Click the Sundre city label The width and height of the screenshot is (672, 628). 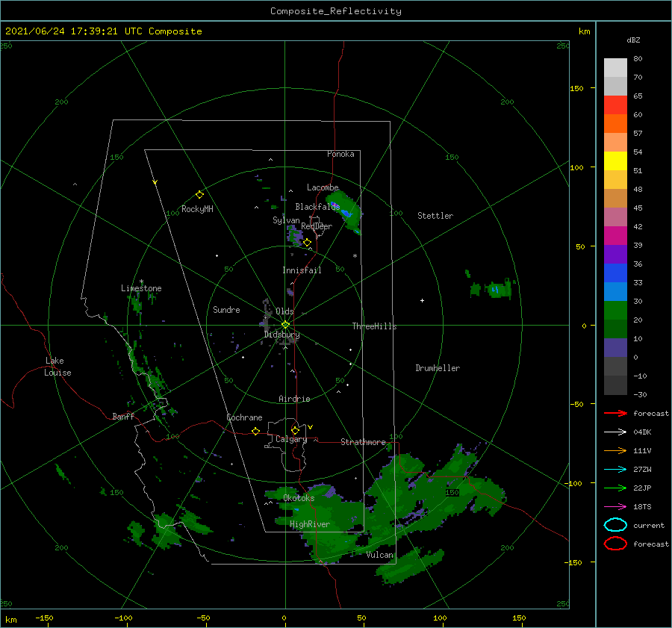(x=226, y=309)
